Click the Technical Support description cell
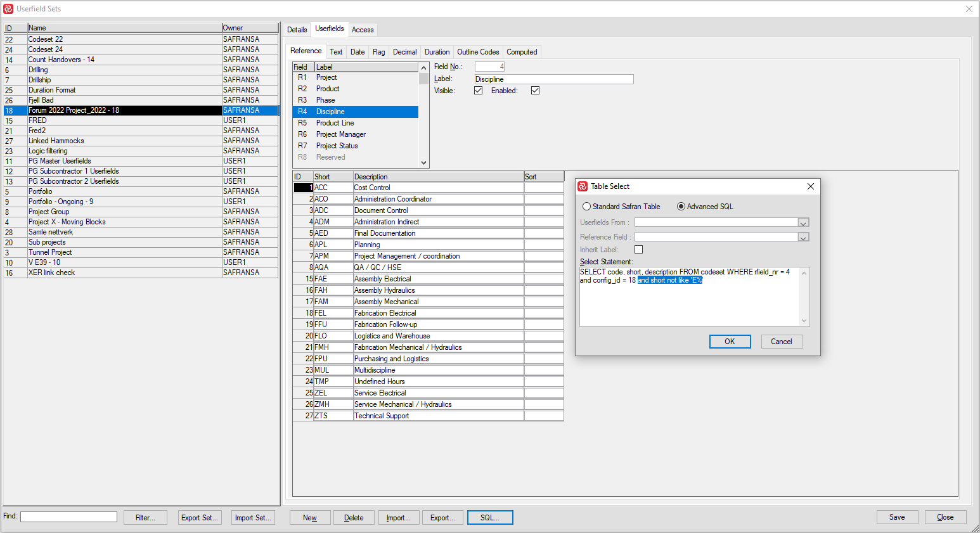Image resolution: width=980 pixels, height=533 pixels. (438, 416)
